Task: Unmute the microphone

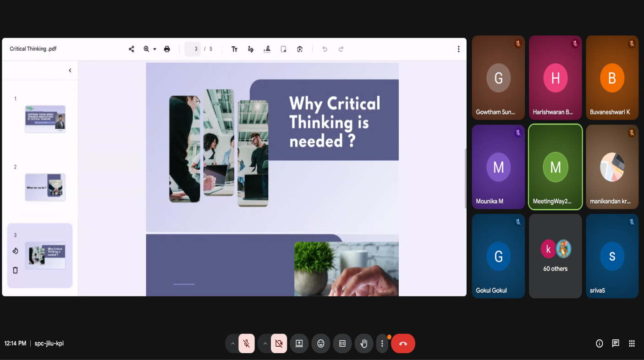Action: 247,344
